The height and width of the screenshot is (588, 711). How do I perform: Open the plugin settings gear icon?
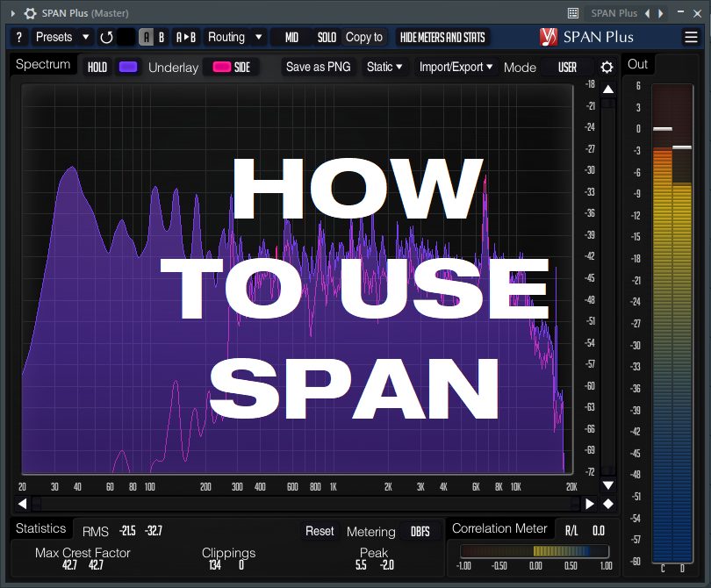click(605, 66)
